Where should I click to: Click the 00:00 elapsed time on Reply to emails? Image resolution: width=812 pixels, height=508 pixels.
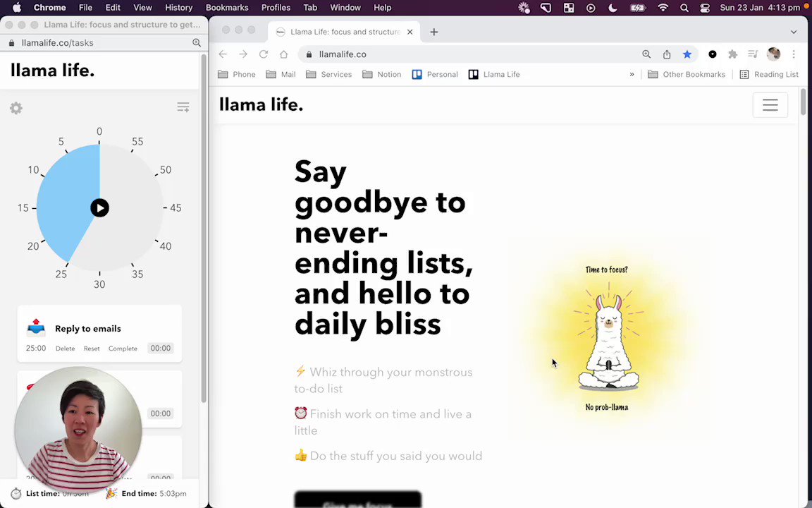click(x=160, y=349)
